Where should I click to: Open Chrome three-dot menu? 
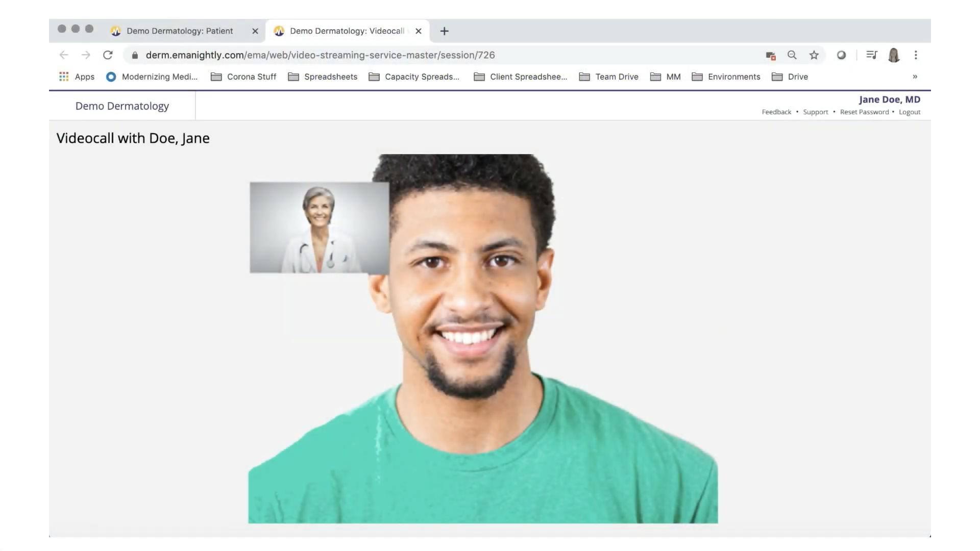coord(916,55)
